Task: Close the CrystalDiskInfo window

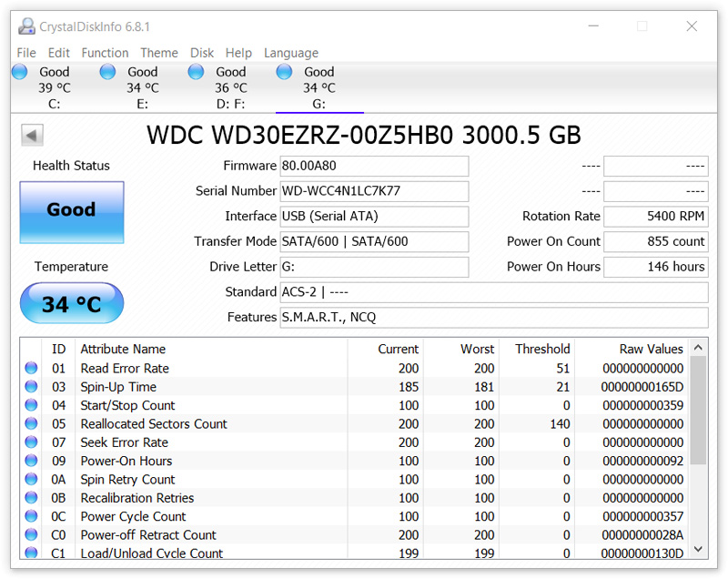Action: point(692,26)
